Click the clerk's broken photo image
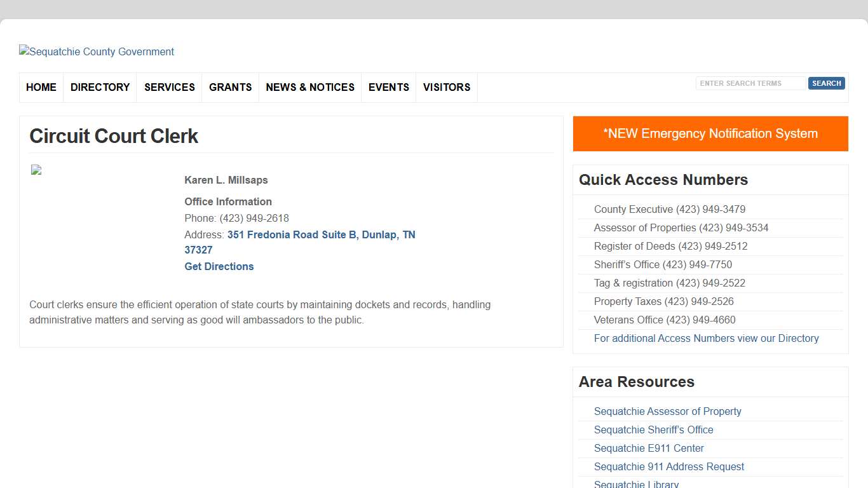 click(x=36, y=170)
